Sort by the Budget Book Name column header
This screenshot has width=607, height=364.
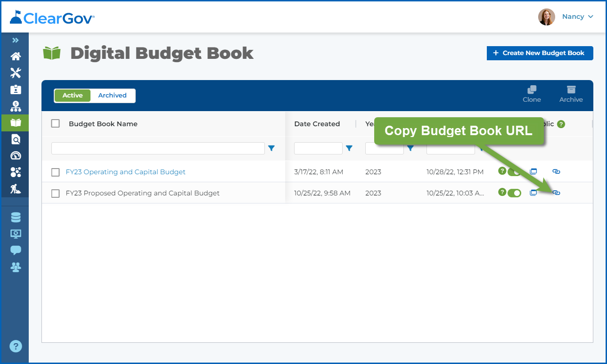103,124
